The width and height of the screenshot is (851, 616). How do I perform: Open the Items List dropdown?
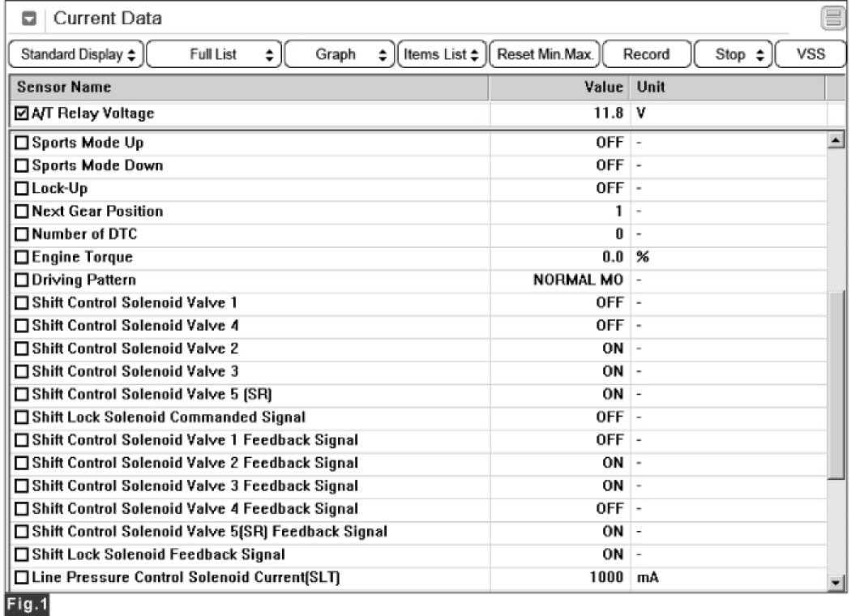[441, 55]
